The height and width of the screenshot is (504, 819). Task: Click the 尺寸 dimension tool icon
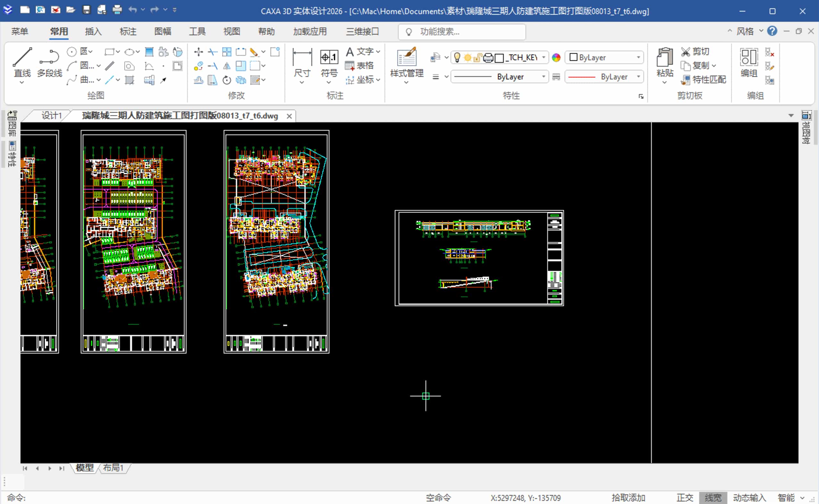tap(302, 57)
